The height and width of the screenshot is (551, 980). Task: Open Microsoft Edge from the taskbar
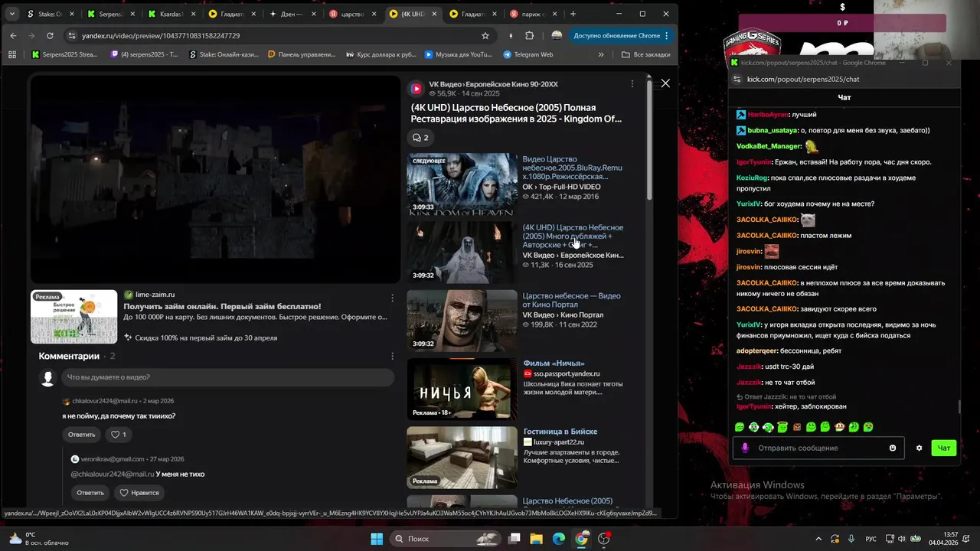[x=559, y=539]
